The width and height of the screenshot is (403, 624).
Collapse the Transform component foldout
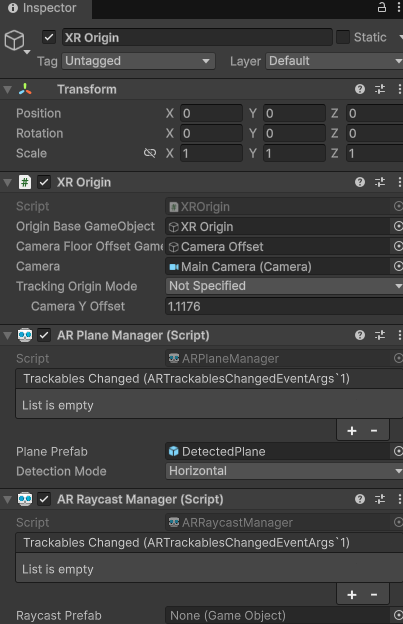point(7,90)
